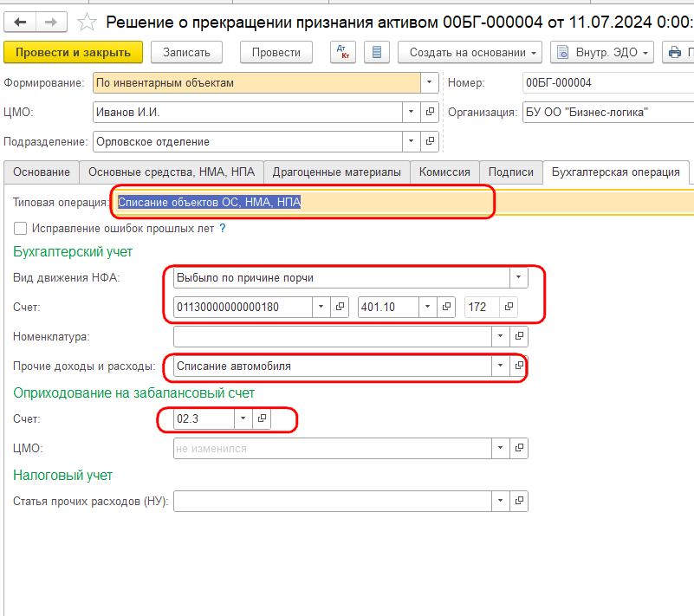Click the Провести button
This screenshot has height=616, width=694.
276,52
